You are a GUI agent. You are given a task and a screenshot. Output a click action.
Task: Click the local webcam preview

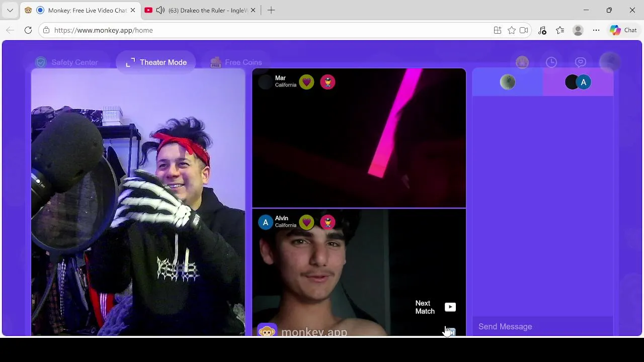pos(138,202)
